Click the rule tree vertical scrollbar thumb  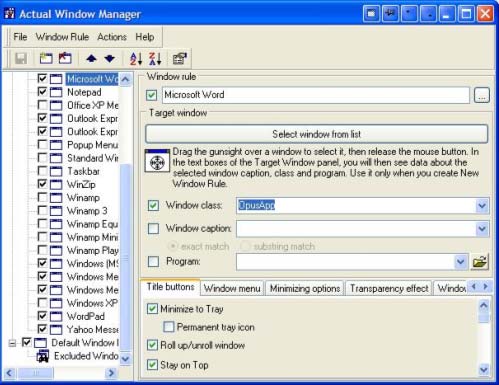(126, 257)
